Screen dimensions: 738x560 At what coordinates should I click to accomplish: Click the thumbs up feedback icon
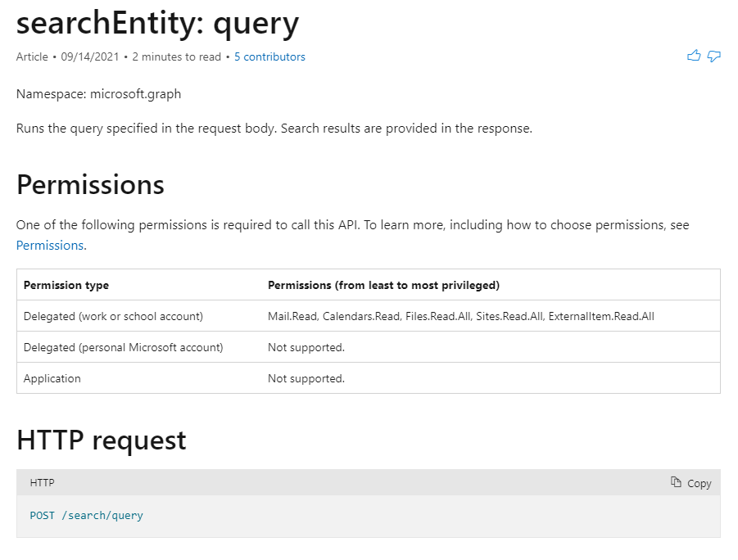(x=693, y=56)
